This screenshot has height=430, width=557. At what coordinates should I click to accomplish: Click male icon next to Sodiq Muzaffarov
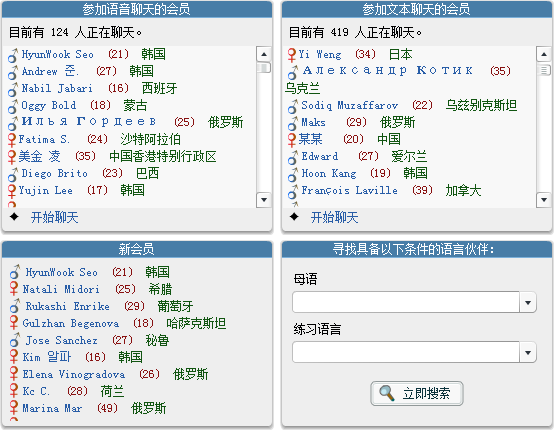pyautogui.click(x=293, y=107)
